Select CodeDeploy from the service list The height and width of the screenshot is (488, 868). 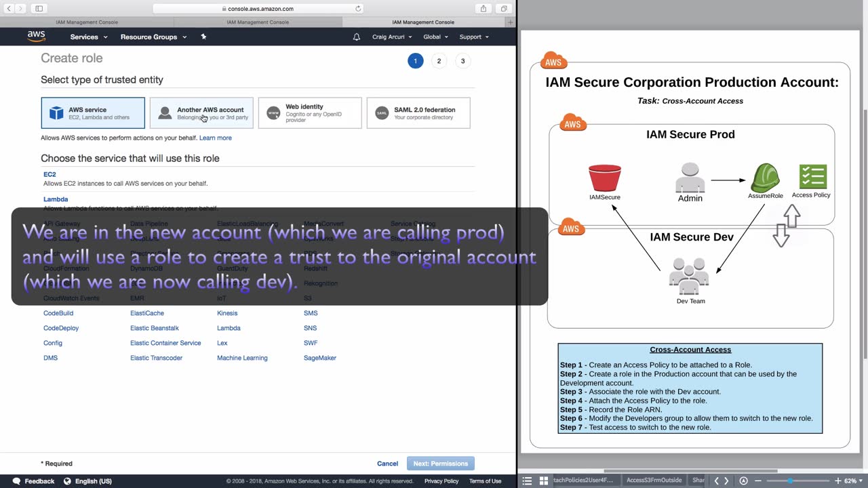61,328
